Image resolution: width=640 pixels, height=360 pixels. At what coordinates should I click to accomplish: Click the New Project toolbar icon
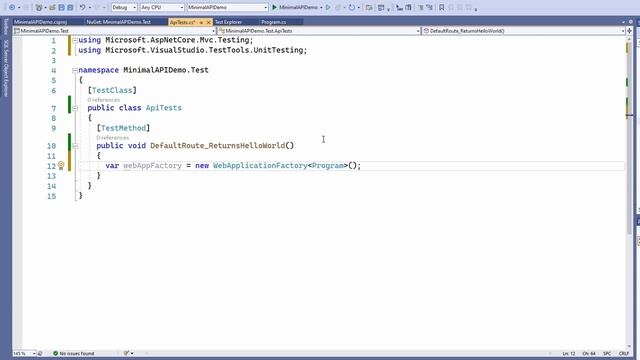39,7
